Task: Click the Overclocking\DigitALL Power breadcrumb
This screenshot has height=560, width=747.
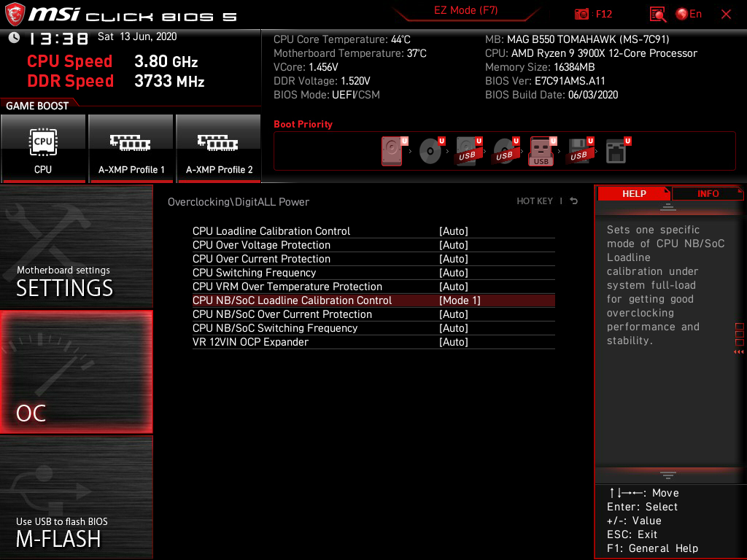Action: coord(239,202)
